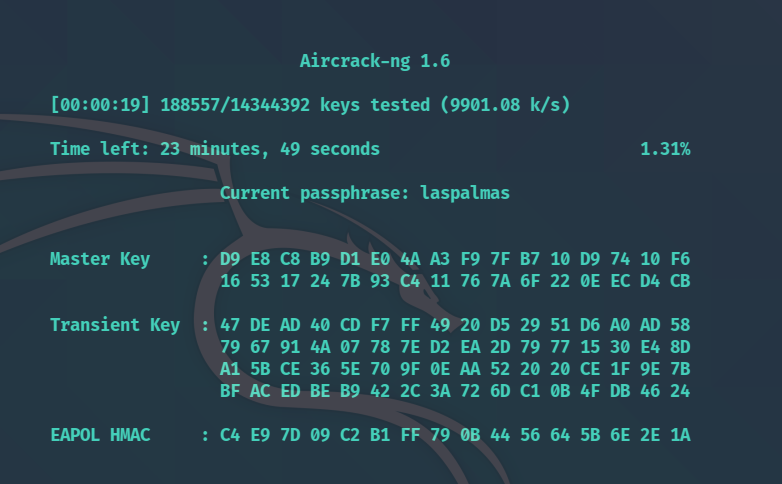Screen dimensions: 782x484
Task: Click the Master Key label
Action: click(x=100, y=259)
